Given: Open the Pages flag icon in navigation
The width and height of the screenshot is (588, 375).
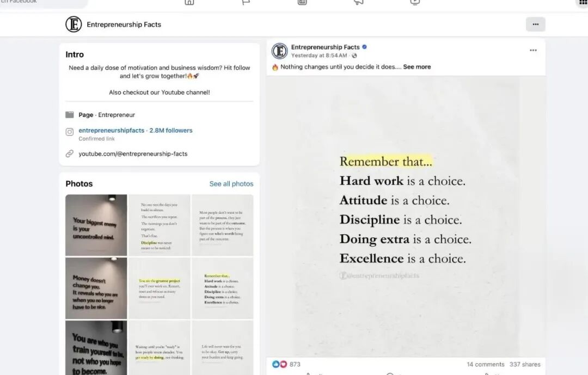Looking at the screenshot, I should click(x=246, y=2).
